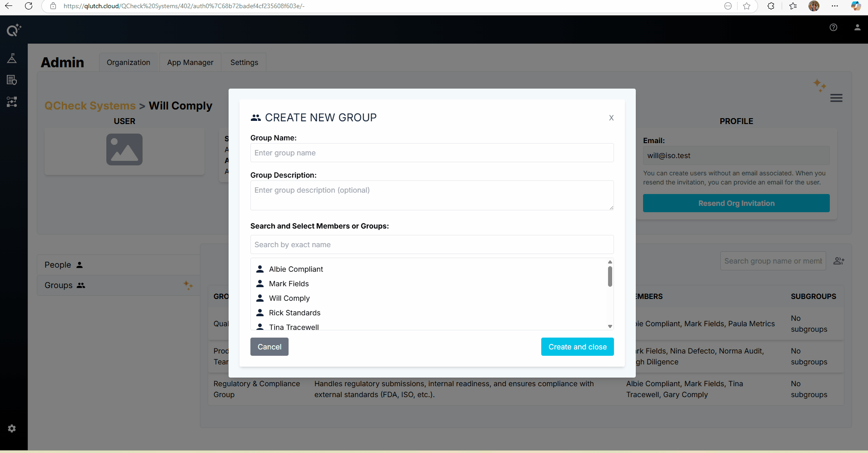Click the Group Name input field
868x453 pixels.
(432, 153)
